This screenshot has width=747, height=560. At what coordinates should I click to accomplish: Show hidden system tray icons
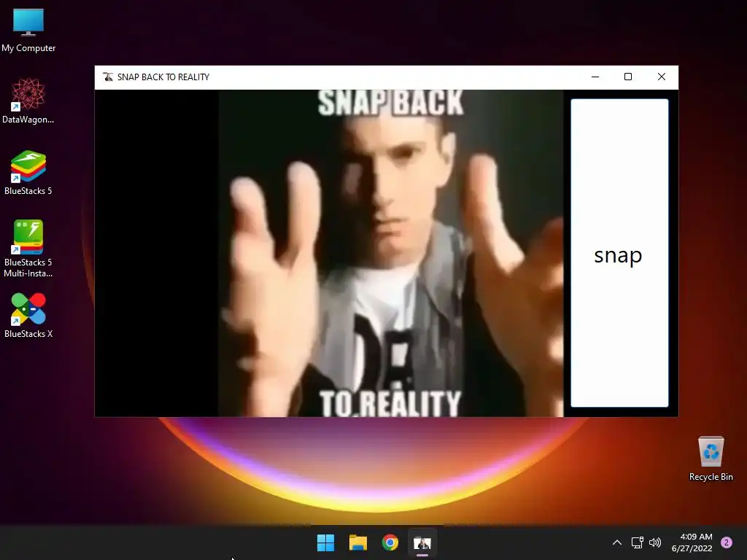[x=617, y=542]
